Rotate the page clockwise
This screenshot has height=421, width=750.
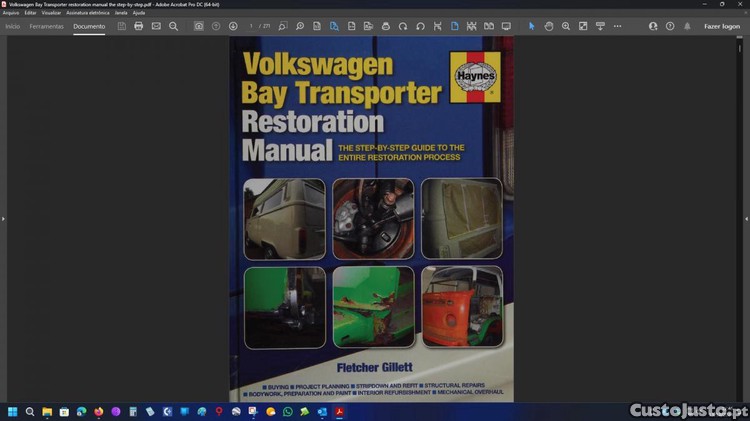pyautogui.click(x=403, y=26)
